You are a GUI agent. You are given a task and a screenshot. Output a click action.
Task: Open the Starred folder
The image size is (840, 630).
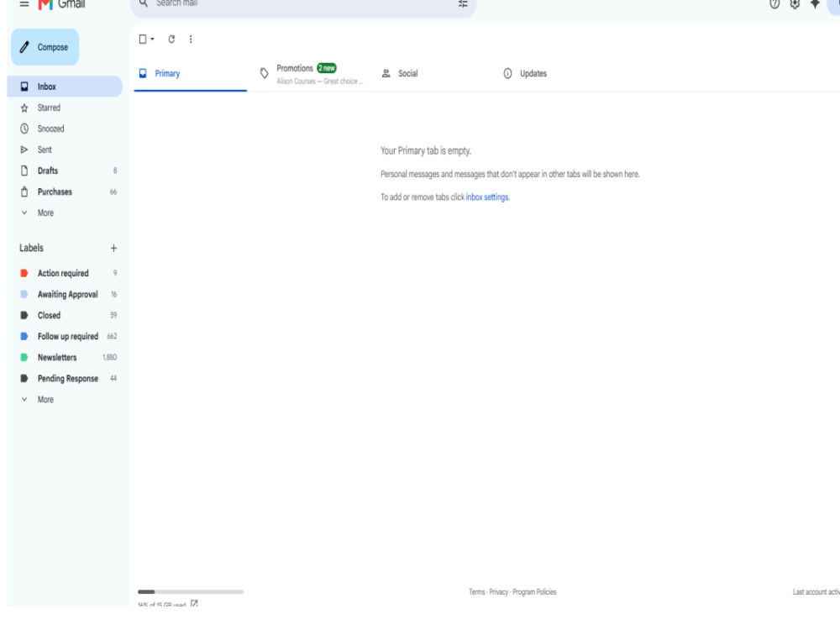point(65,108)
